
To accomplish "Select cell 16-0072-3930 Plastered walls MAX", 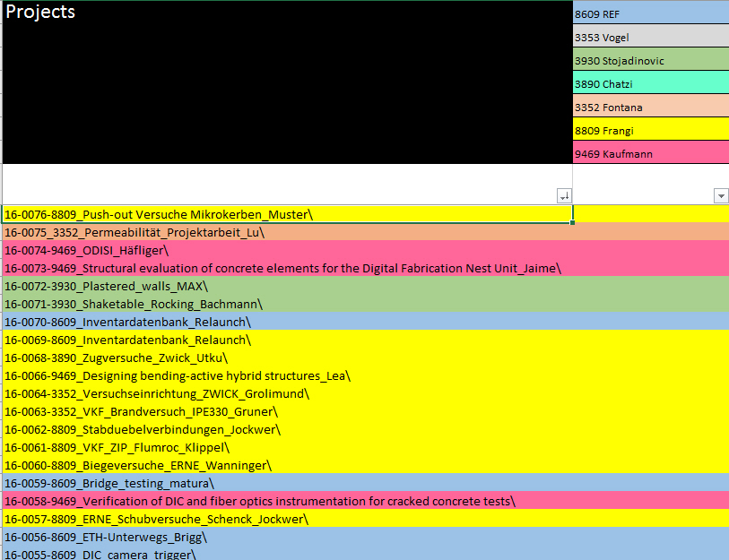I will pyautogui.click(x=287, y=286).
